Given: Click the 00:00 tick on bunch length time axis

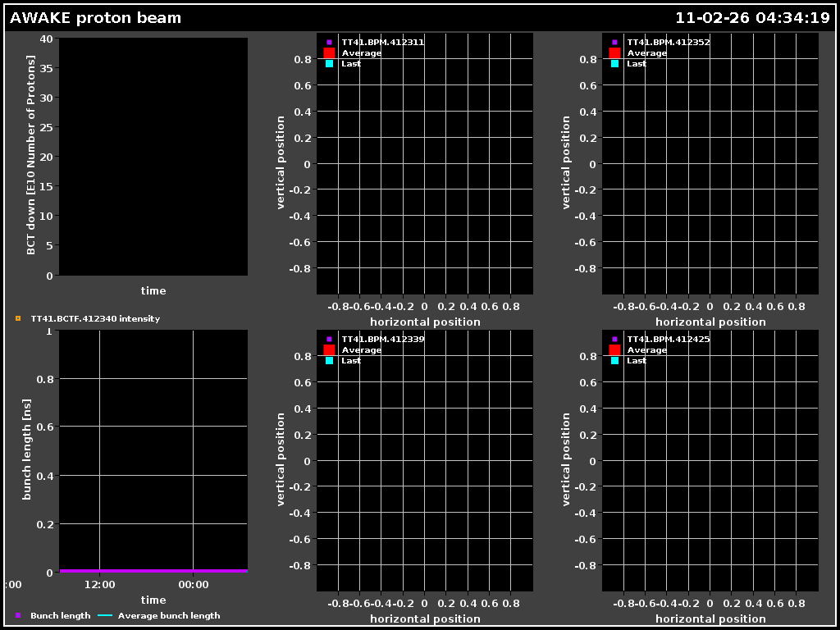Looking at the screenshot, I should (193, 585).
